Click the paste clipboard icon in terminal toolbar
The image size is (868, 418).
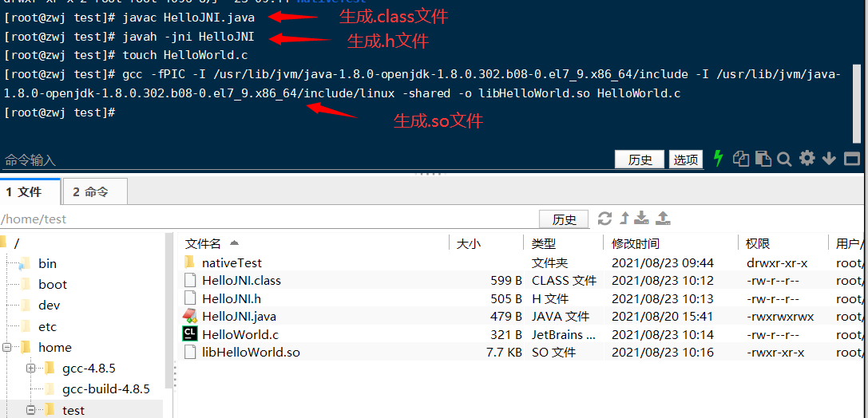coord(763,159)
